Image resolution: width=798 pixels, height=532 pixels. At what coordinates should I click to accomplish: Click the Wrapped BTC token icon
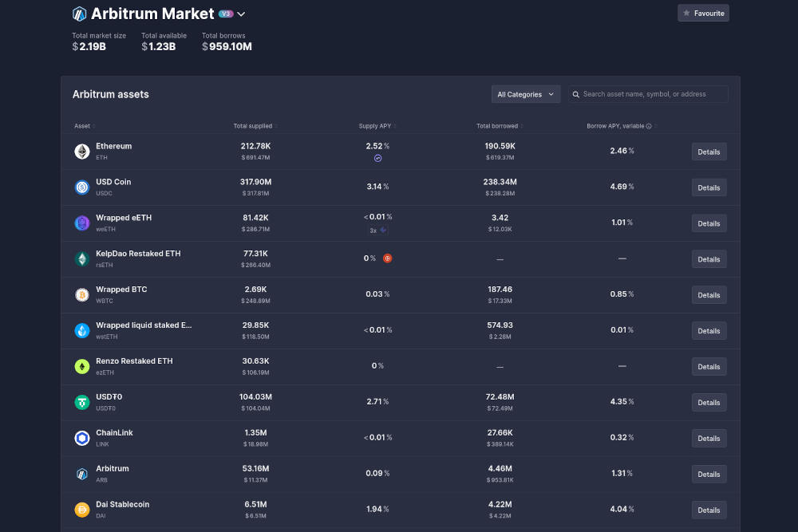(81, 294)
